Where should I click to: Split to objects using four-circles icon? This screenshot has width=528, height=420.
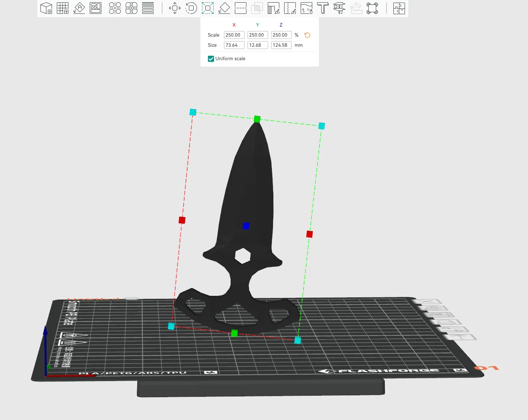coord(115,8)
